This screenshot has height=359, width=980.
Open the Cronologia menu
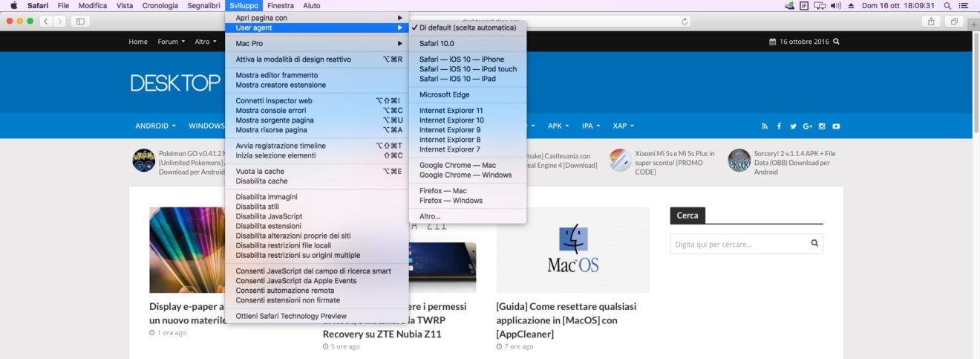159,5
